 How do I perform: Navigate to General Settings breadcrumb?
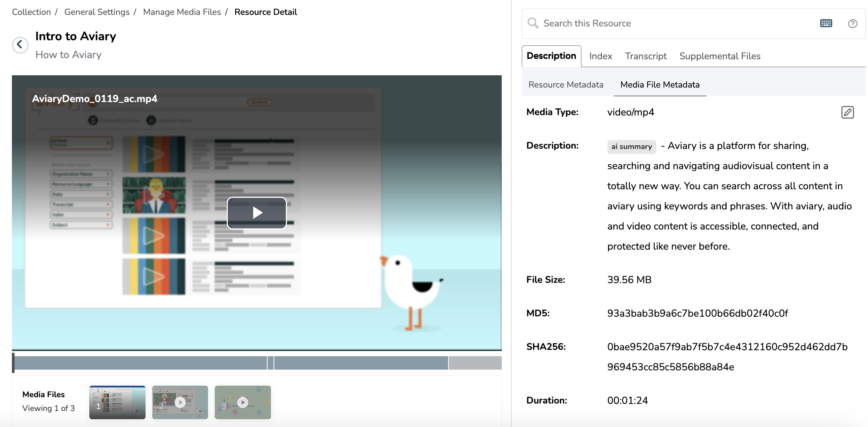[97, 12]
